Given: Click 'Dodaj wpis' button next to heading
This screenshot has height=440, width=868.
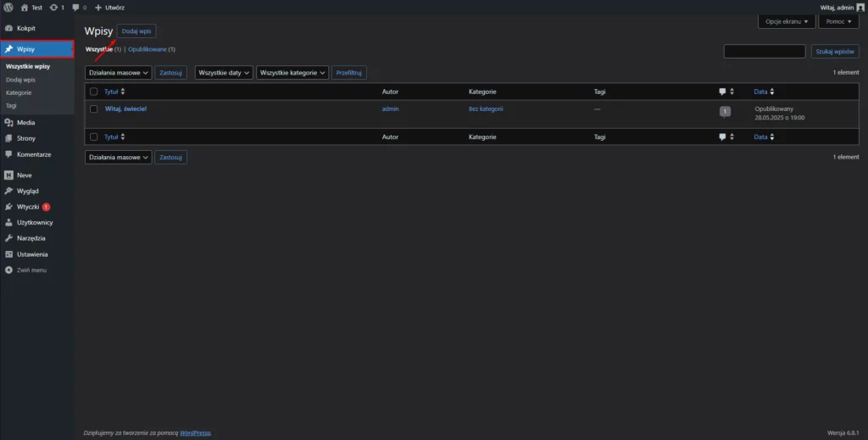Looking at the screenshot, I should pyautogui.click(x=136, y=31).
